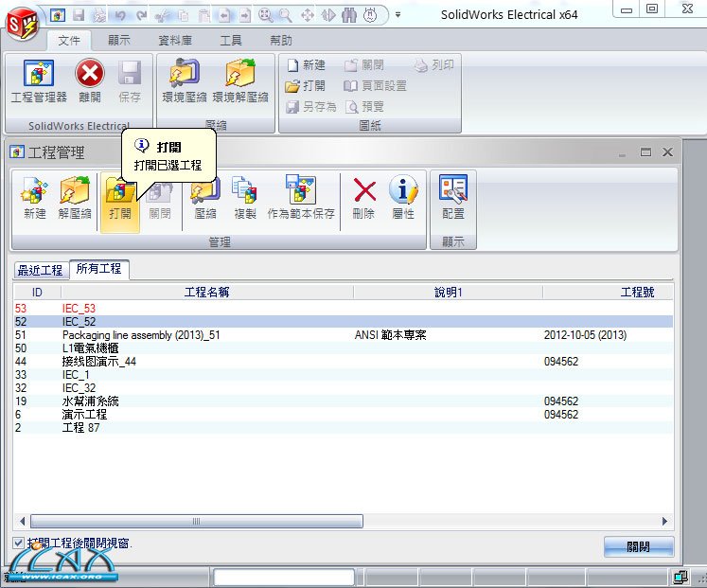The image size is (707, 588).
Task: Open the 工程管理器 project manager ribbon icon
Action: 39,81
